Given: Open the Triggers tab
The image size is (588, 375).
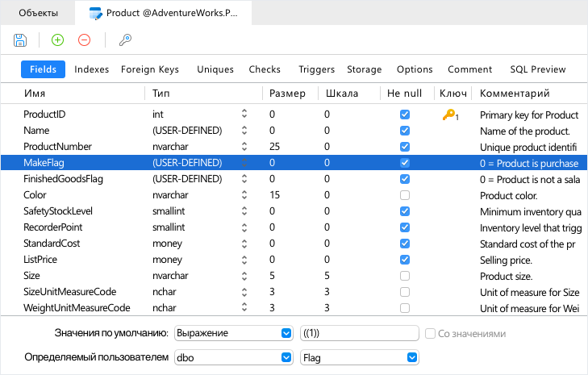Looking at the screenshot, I should point(316,69).
